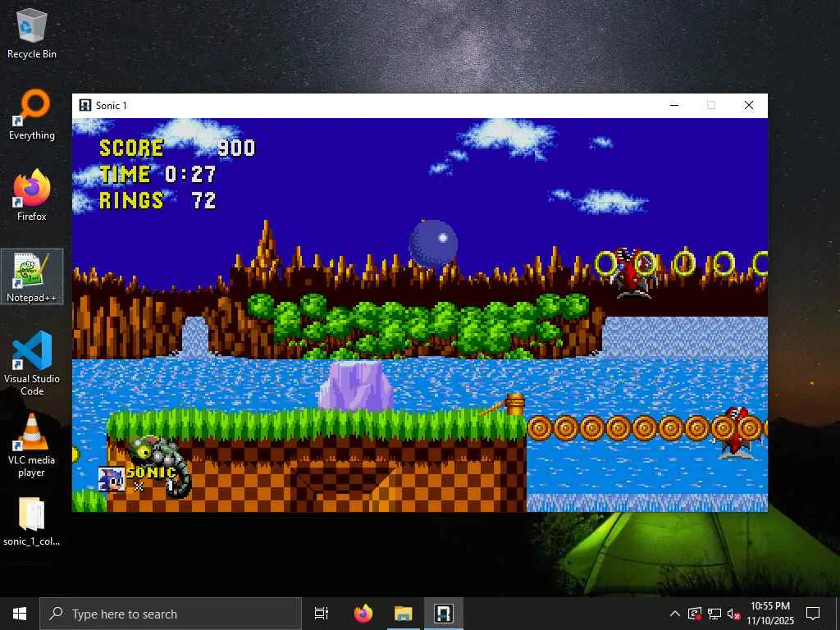The height and width of the screenshot is (630, 840).
Task: Launch Firefox from the taskbar
Action: tap(363, 614)
